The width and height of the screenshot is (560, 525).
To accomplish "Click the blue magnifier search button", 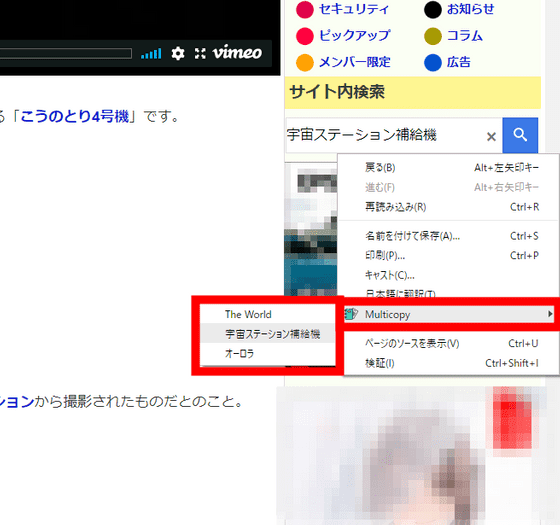I will tap(520, 135).
